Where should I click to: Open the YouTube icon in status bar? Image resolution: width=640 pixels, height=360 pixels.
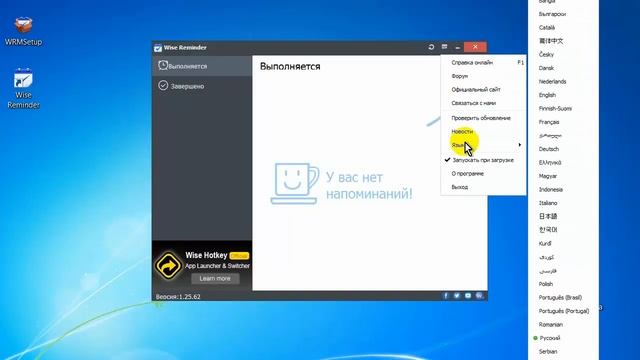pyautogui.click(x=468, y=296)
